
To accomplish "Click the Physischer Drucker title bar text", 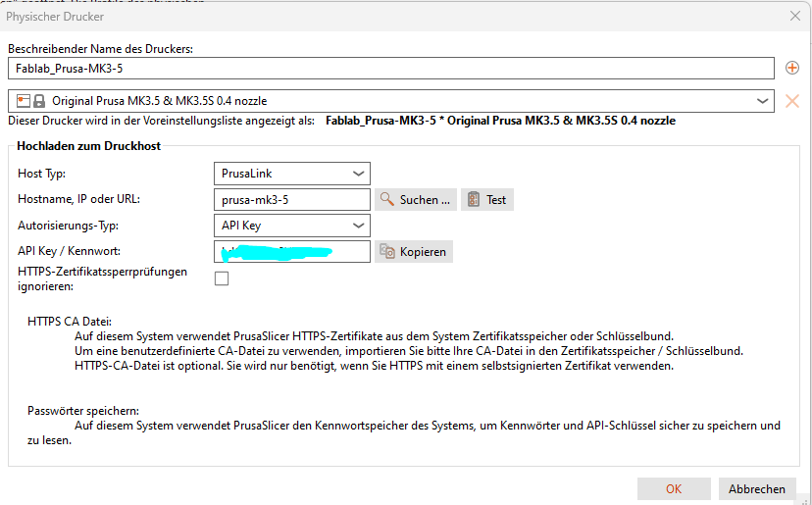I will (x=55, y=17).
